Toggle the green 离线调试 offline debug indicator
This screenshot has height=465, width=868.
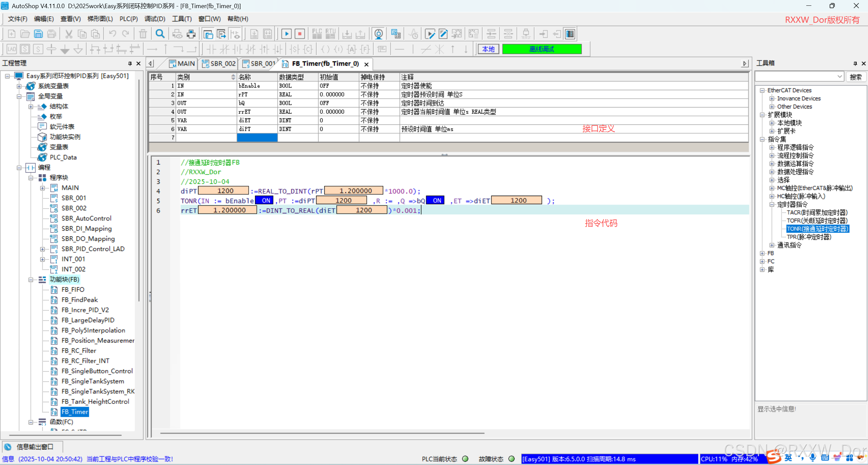click(x=541, y=49)
